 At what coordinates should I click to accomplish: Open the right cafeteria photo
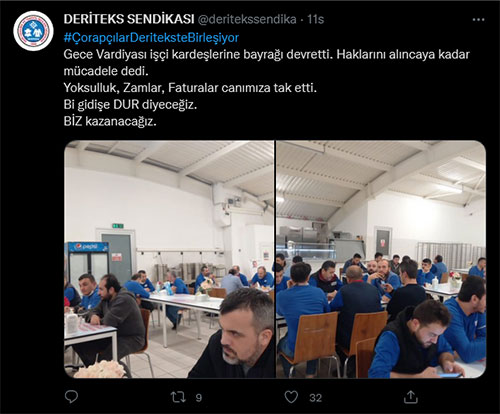[381, 259]
